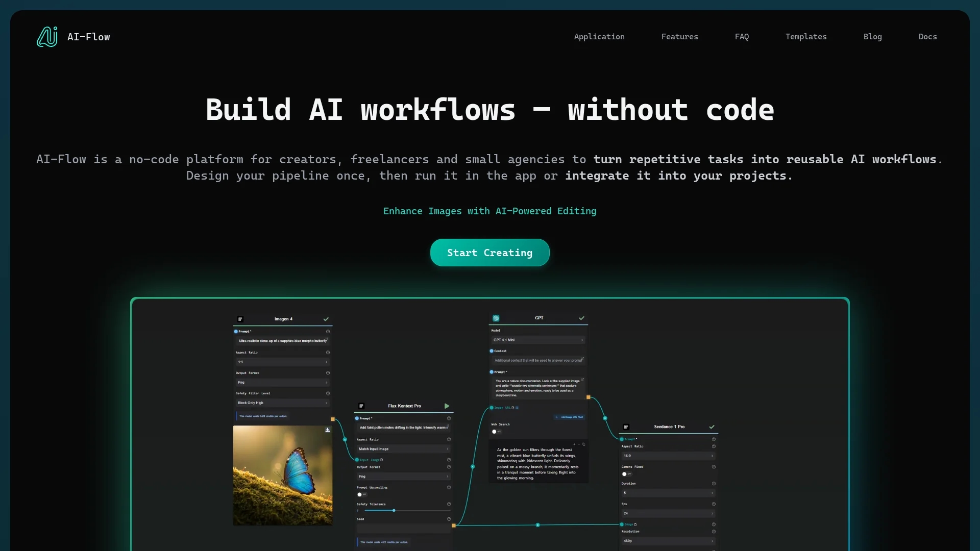Click the Flux Kontext Pro node icon
This screenshot has height=551, width=980.
pos(361,406)
